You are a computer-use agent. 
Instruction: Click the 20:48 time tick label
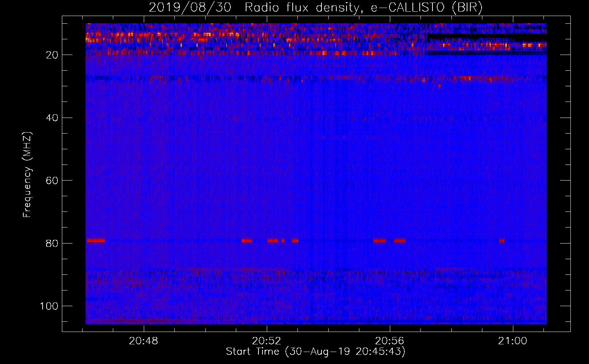point(144,341)
